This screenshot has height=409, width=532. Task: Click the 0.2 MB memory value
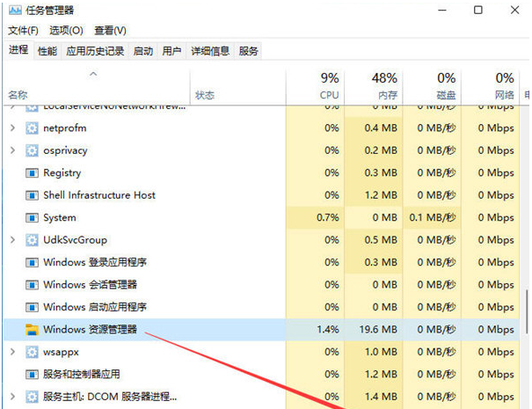381,150
